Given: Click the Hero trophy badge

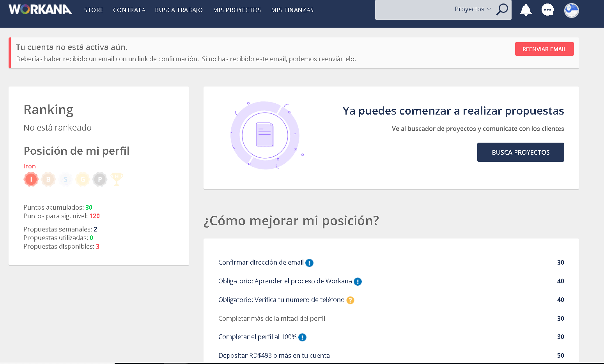Looking at the screenshot, I should (x=117, y=179).
